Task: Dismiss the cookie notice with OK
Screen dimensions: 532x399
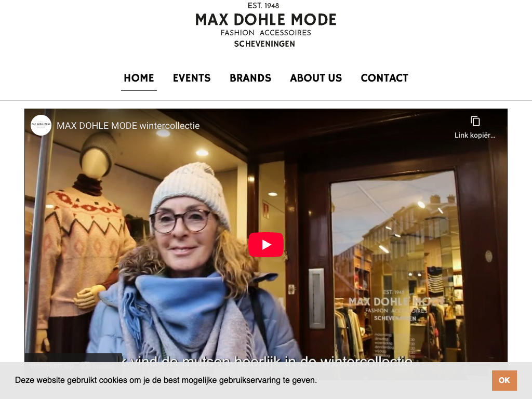Action: point(504,380)
